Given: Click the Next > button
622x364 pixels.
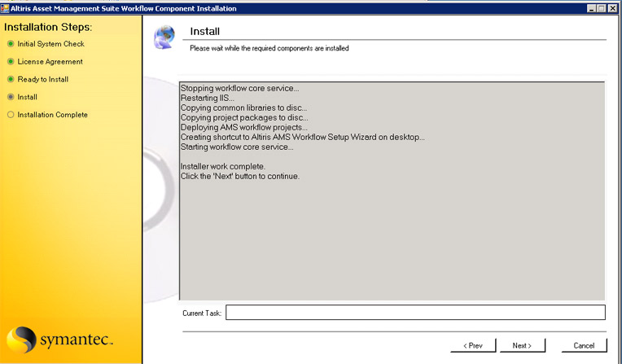Looking at the screenshot, I should pyautogui.click(x=522, y=345).
